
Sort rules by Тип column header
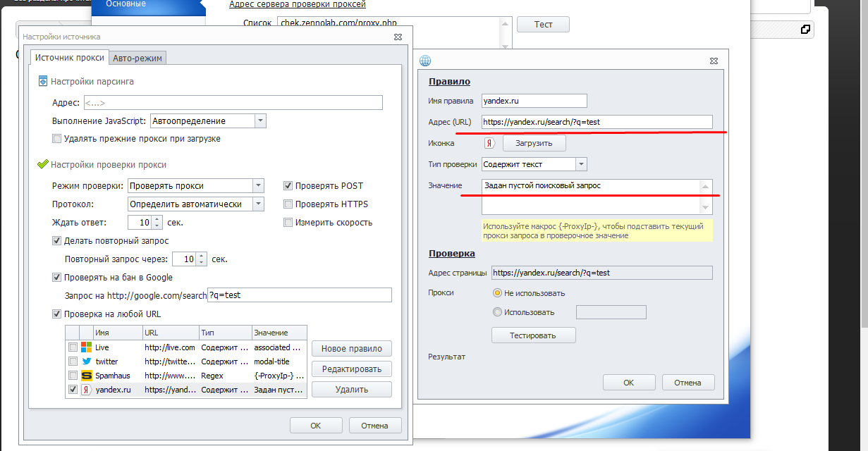[x=226, y=333]
